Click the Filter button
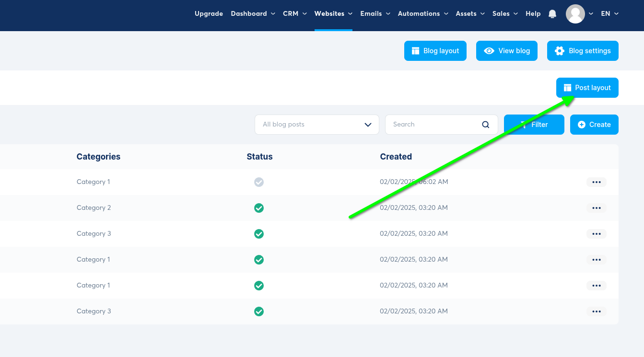 (534, 125)
